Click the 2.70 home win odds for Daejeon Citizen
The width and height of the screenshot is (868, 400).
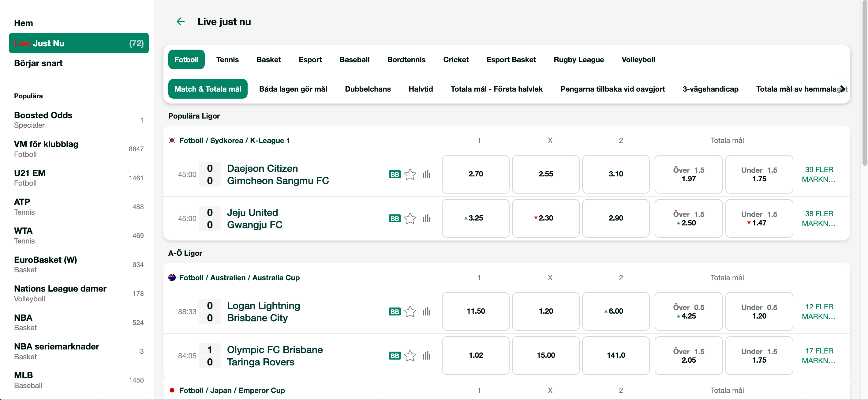[475, 174]
